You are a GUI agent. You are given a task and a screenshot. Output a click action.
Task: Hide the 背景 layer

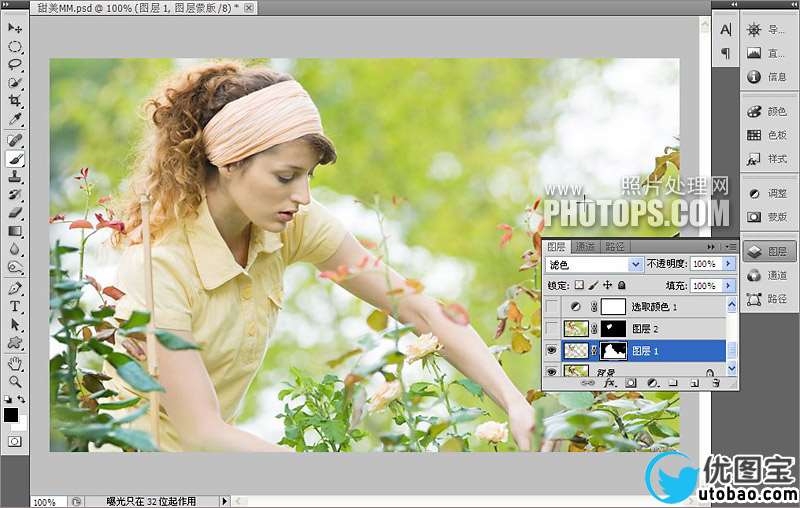coord(552,372)
